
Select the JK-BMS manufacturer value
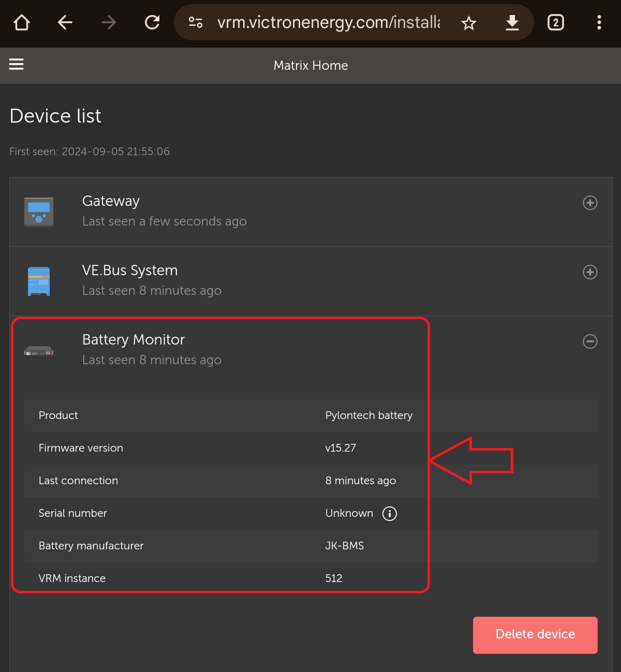click(345, 546)
